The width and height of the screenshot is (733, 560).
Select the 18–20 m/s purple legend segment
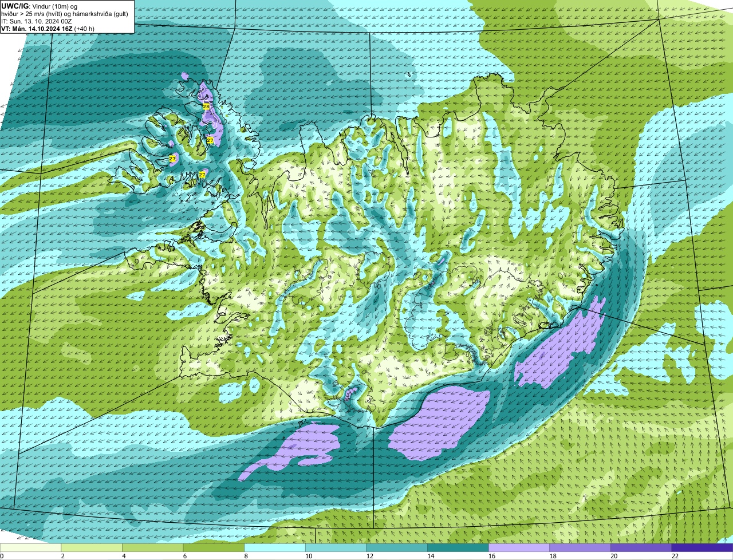click(x=580, y=547)
